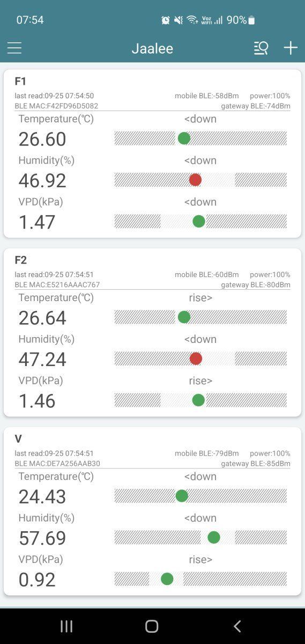Tap the Android home button
This screenshot has width=305, height=644.
click(152, 626)
